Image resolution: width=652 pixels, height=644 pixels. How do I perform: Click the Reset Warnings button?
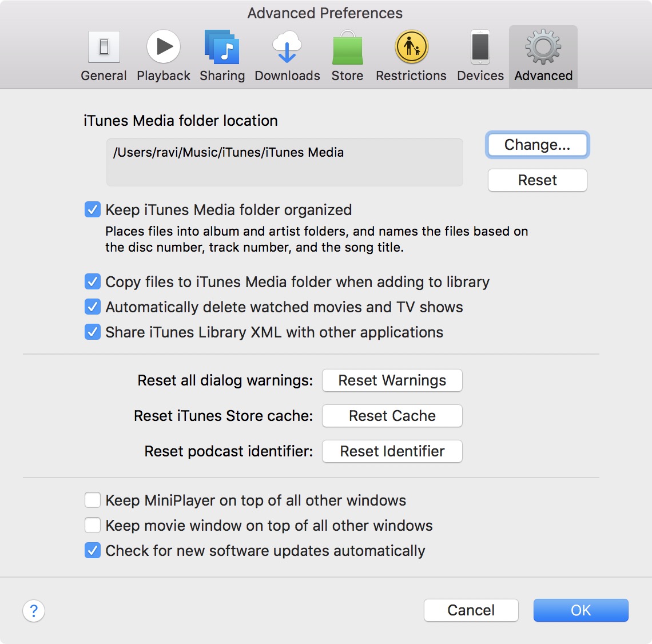(x=392, y=380)
